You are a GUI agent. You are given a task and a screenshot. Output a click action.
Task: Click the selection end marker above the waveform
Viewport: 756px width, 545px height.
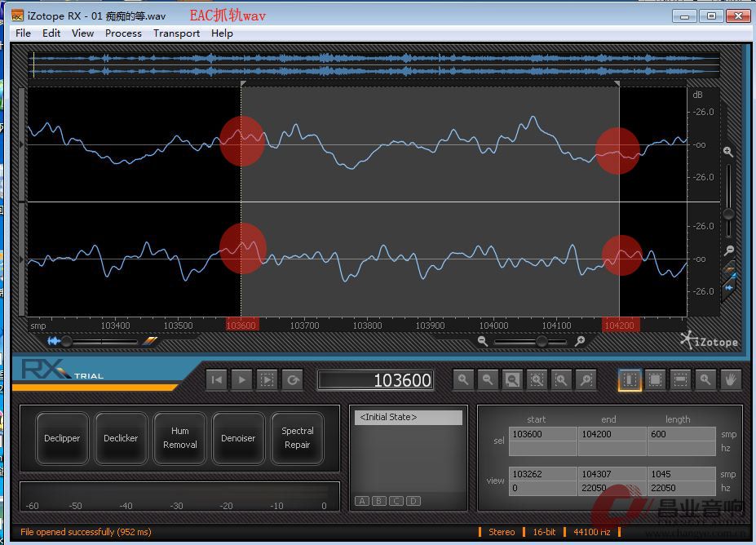point(617,83)
